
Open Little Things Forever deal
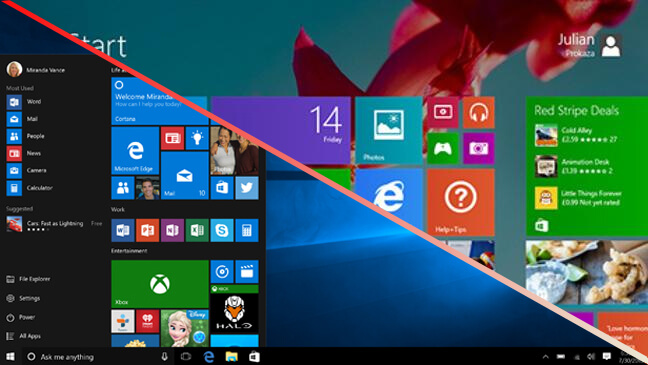578,198
